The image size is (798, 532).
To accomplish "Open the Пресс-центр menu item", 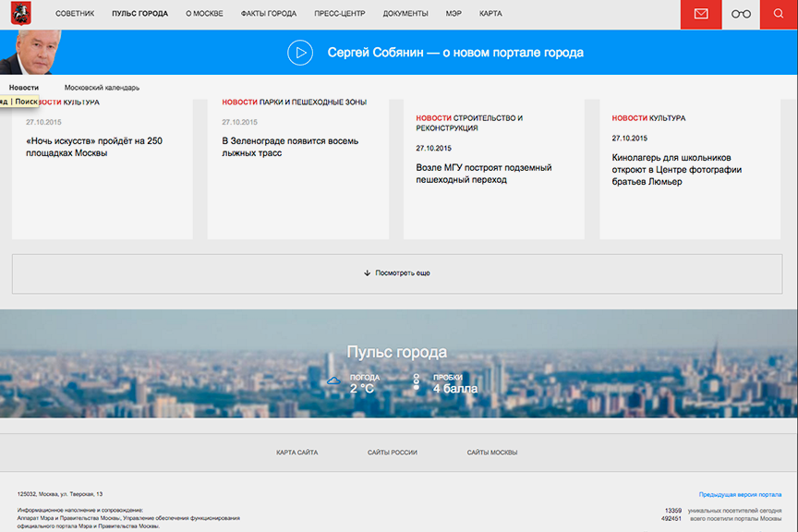I will pyautogui.click(x=340, y=14).
